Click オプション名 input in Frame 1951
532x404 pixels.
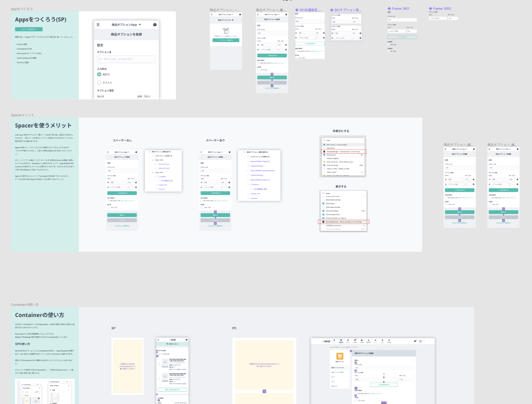coord(402,20)
